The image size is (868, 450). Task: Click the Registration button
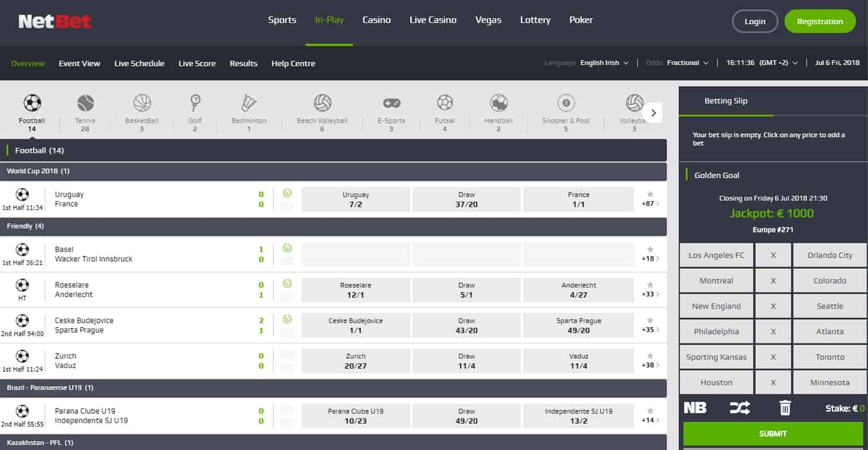point(820,21)
